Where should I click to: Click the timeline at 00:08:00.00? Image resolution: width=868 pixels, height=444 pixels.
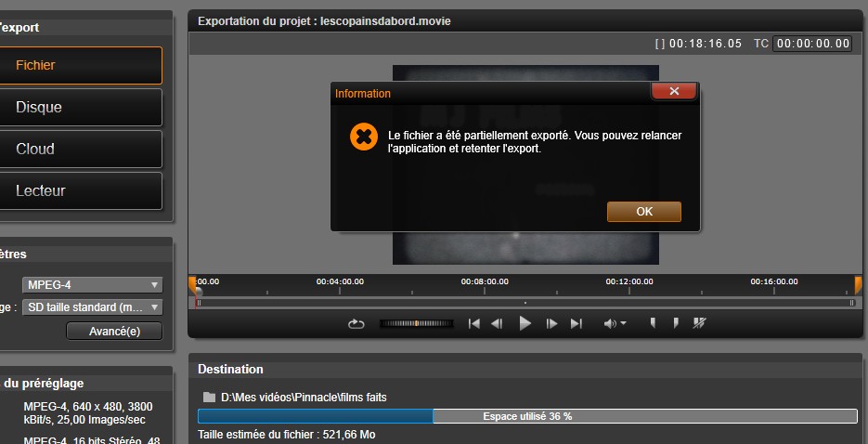(x=485, y=281)
